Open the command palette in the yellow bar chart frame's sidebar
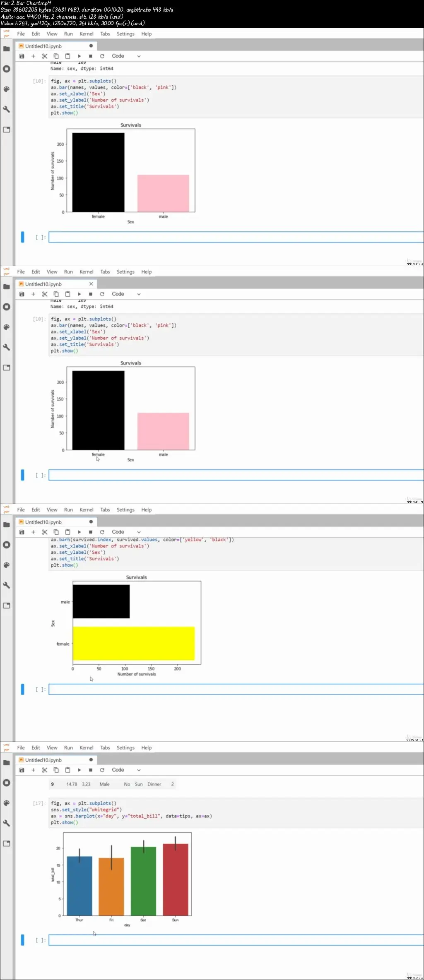The image size is (424, 980). pyautogui.click(x=7, y=565)
